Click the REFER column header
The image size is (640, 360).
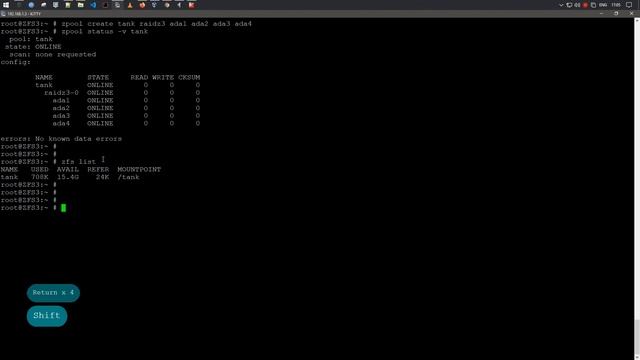pyautogui.click(x=98, y=169)
